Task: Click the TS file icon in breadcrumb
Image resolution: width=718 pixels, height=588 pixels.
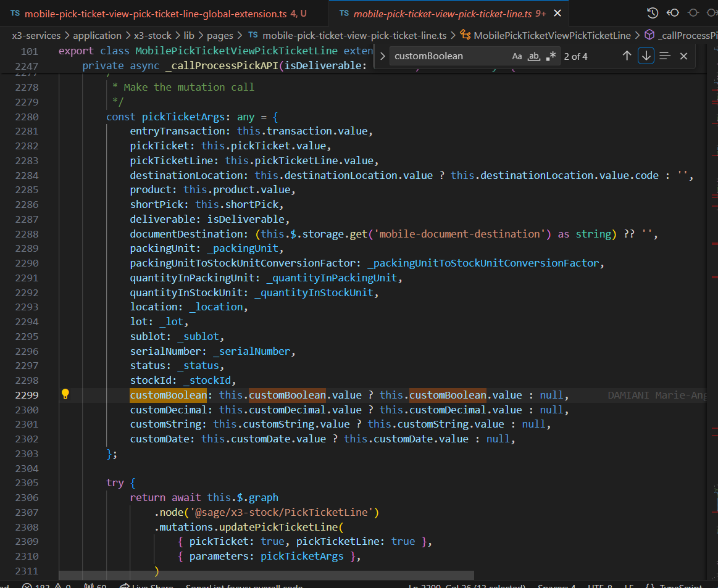Action: click(253, 35)
